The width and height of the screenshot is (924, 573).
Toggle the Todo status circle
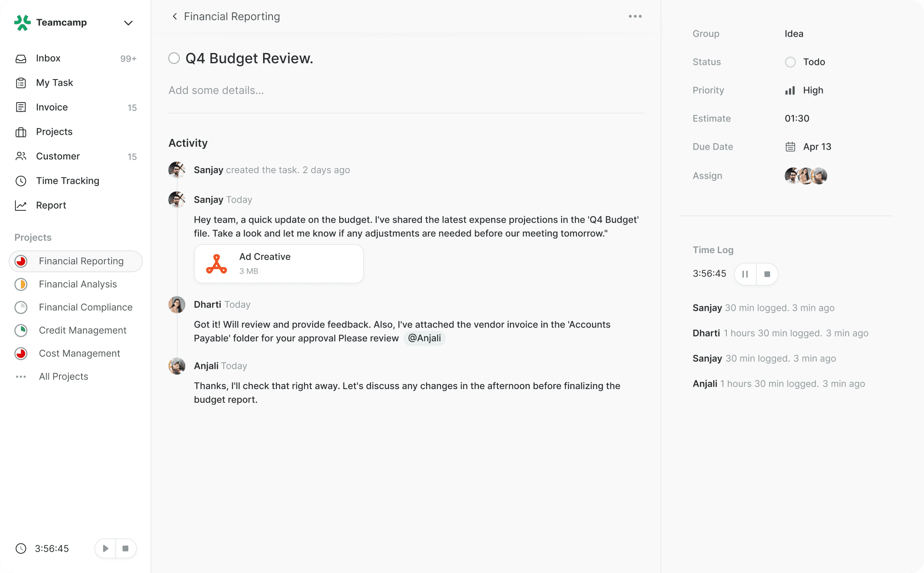[x=790, y=62]
